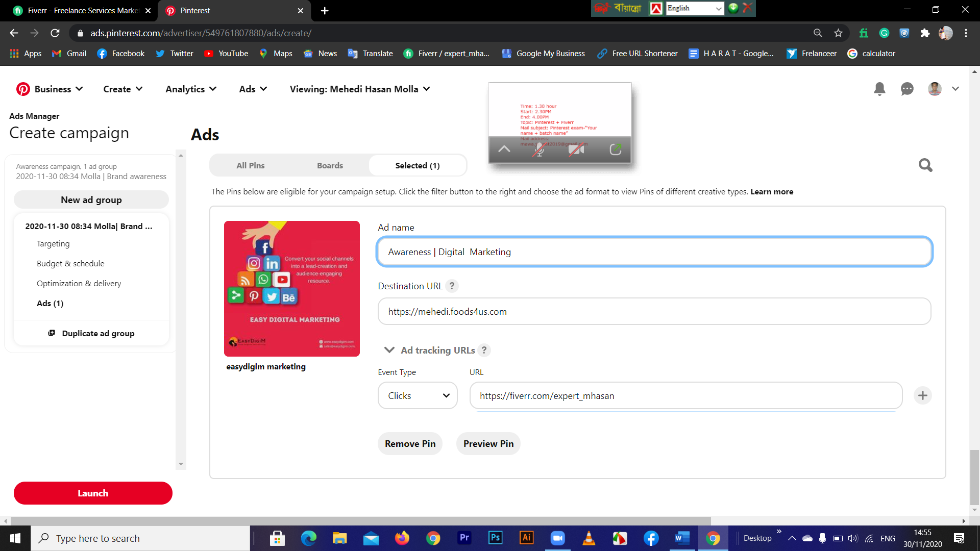Add another tracking URL with plus icon
Viewport: 980px width, 551px height.
tap(922, 395)
